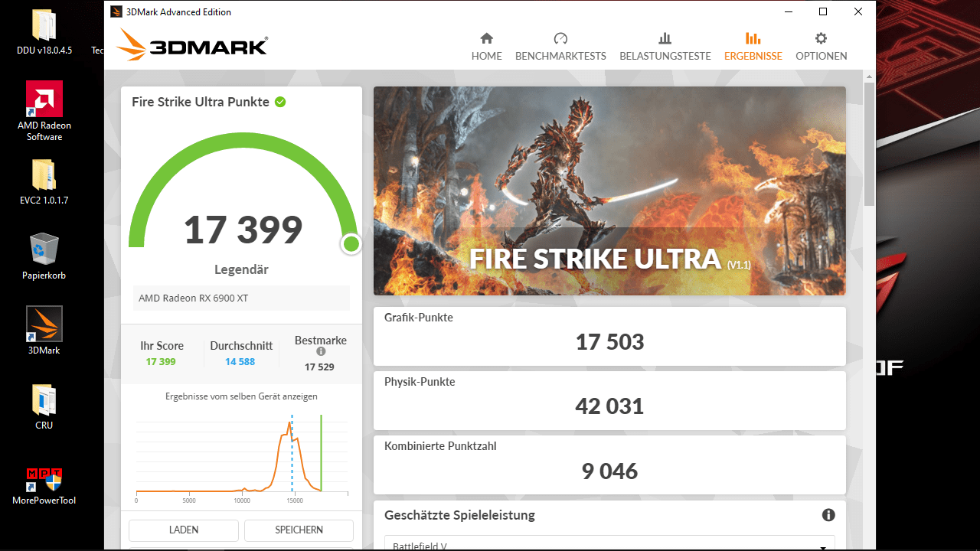Launch MorePowerTool desktop shortcut
The width and height of the screenshot is (980, 551).
click(44, 486)
